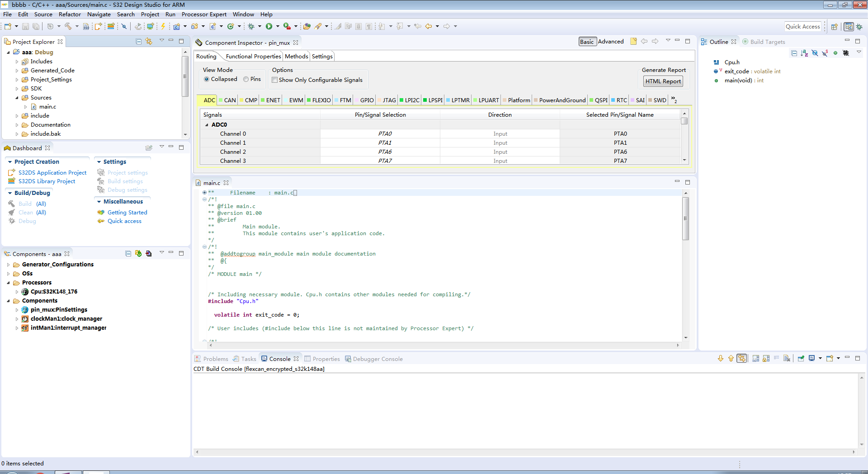Switch to Functional Properties tab
This screenshot has width=868, height=474.
[x=253, y=57]
